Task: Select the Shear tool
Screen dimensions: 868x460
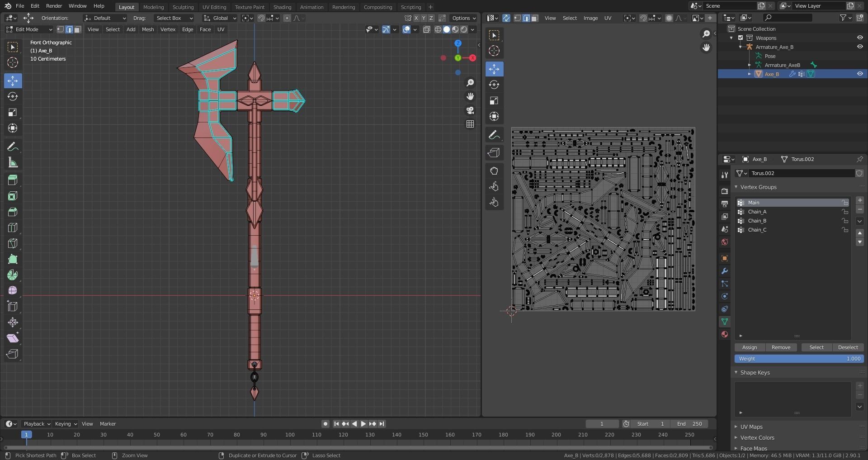Action: pos(13,338)
